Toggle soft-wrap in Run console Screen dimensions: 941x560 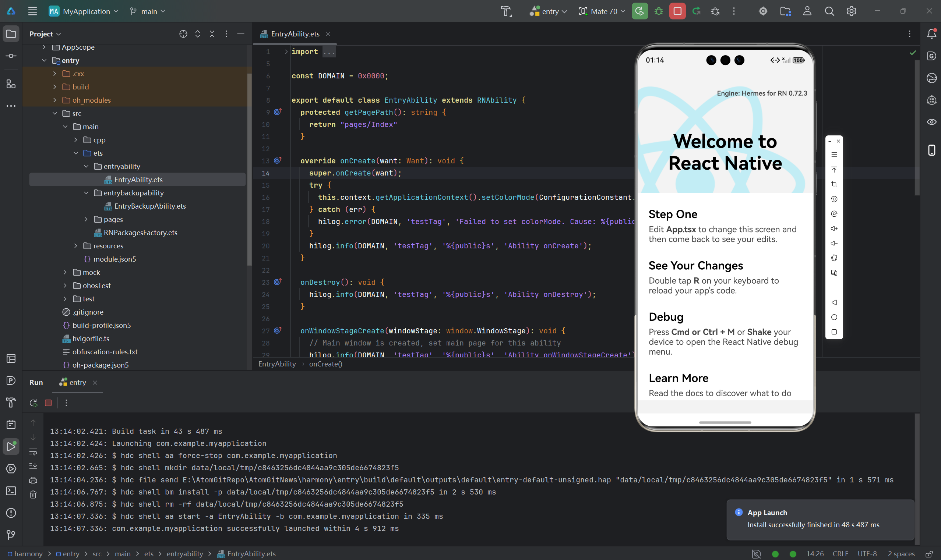33,452
